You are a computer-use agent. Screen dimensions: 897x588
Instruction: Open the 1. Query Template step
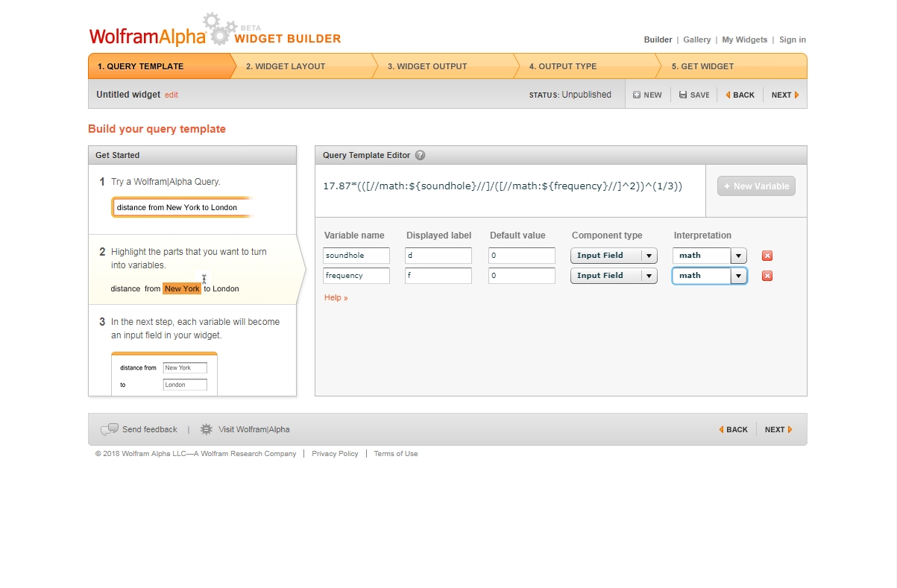pos(159,66)
